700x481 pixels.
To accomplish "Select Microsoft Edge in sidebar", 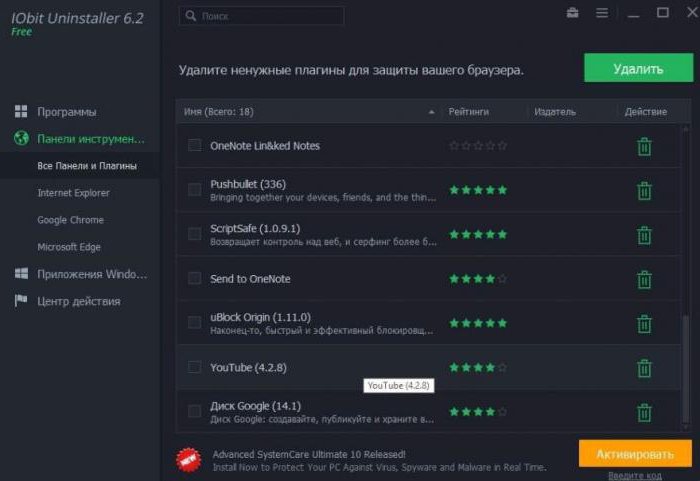I will click(x=69, y=247).
